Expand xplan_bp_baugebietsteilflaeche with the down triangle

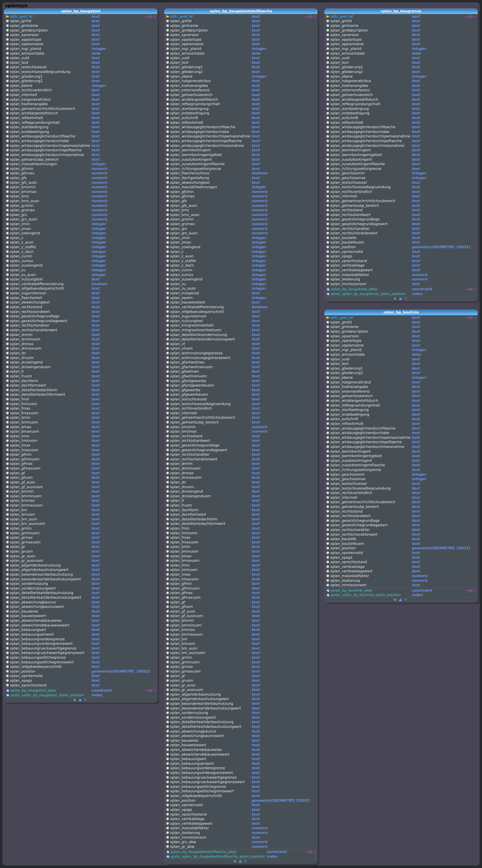[245, 861]
